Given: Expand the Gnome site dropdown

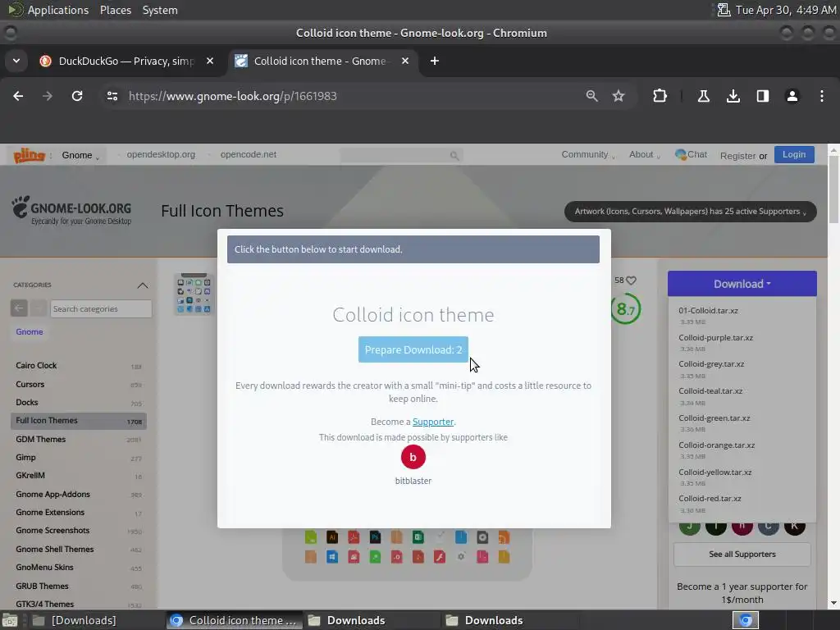Looking at the screenshot, I should [x=80, y=155].
